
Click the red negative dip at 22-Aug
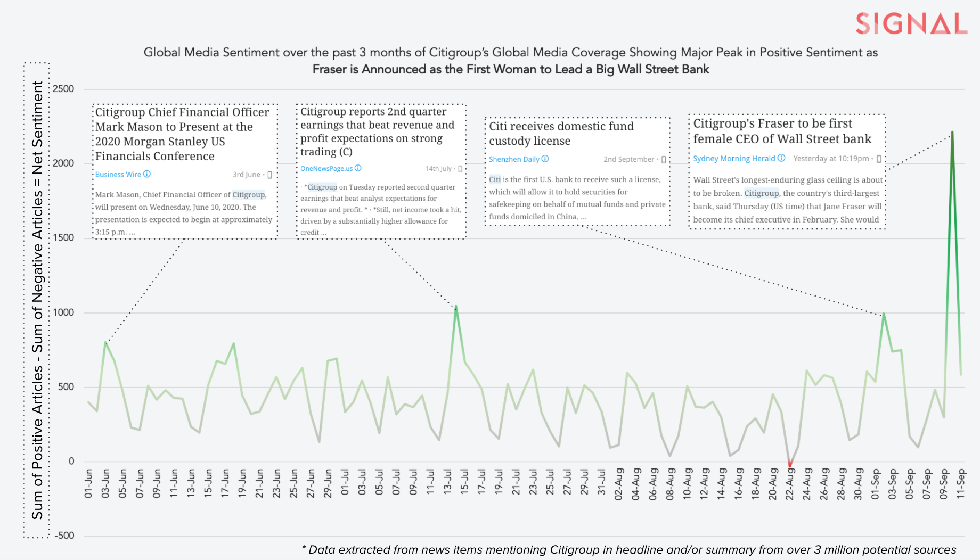pyautogui.click(x=790, y=466)
